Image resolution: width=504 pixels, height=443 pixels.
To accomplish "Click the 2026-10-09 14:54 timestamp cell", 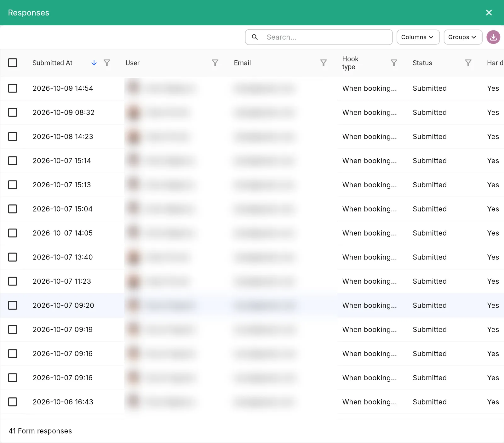I will [63, 88].
